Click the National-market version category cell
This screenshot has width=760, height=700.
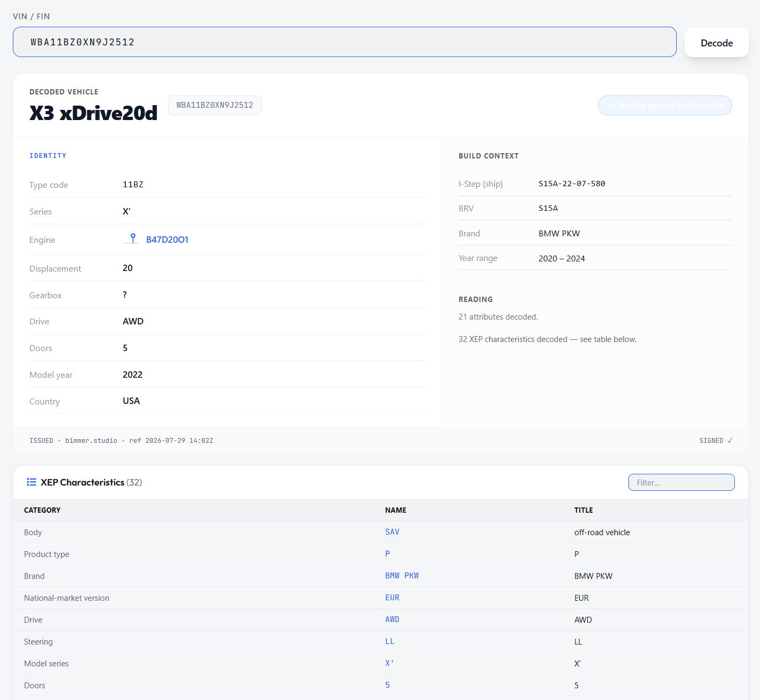click(x=67, y=598)
